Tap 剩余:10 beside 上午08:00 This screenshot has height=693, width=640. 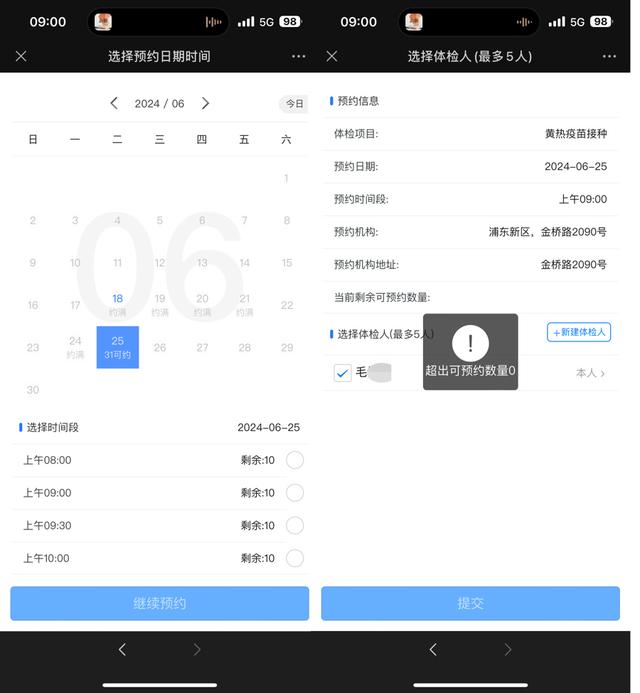[258, 460]
